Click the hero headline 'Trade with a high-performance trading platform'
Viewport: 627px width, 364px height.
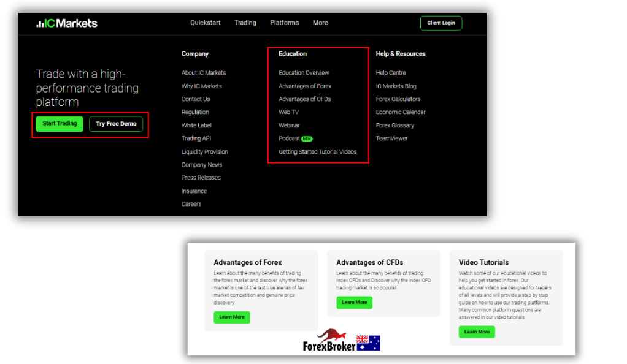(x=87, y=88)
